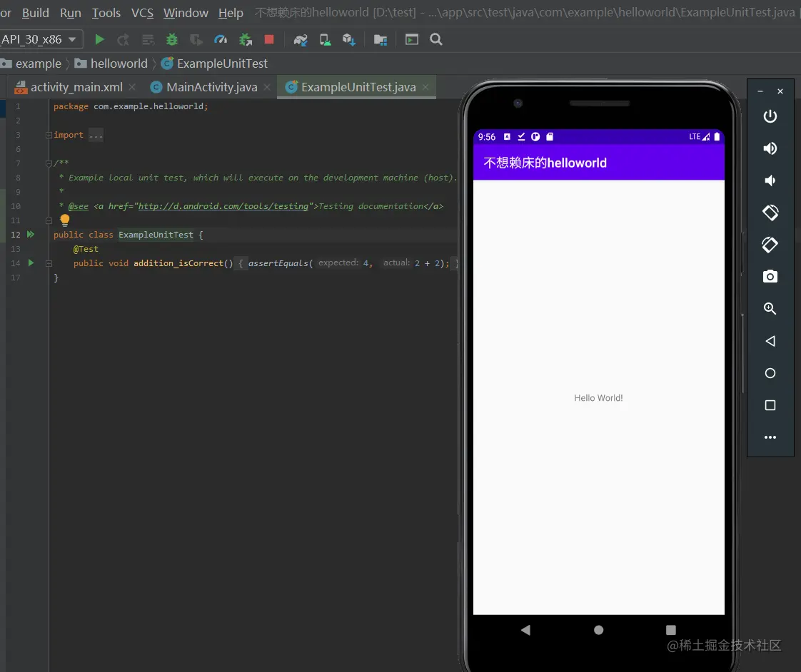
Task: Open Run Anything terminal icon
Action: point(412,39)
